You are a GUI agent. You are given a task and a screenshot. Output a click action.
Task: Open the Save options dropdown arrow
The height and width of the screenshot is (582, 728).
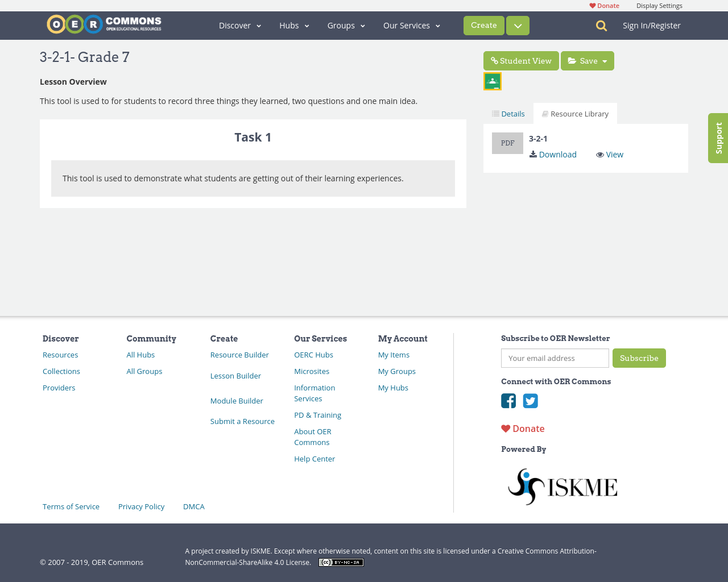click(x=606, y=60)
